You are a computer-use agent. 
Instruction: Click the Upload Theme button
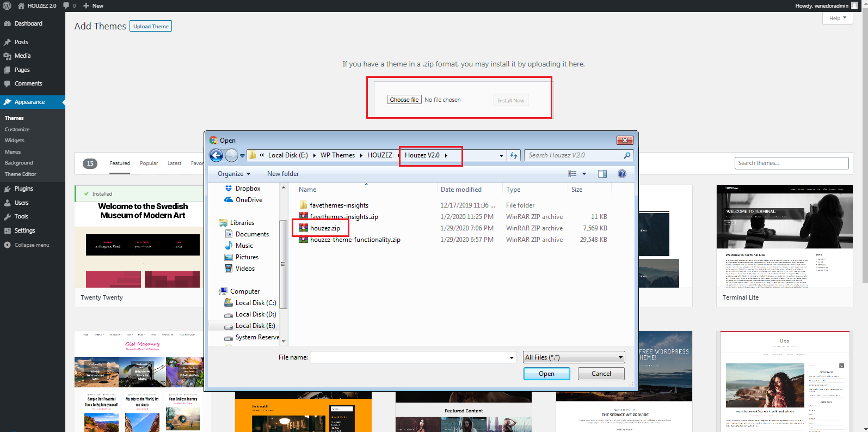coord(151,26)
